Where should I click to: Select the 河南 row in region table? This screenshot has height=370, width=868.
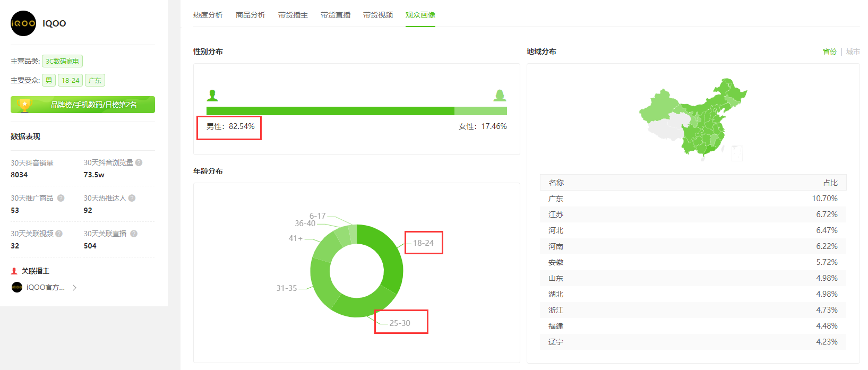click(x=693, y=246)
